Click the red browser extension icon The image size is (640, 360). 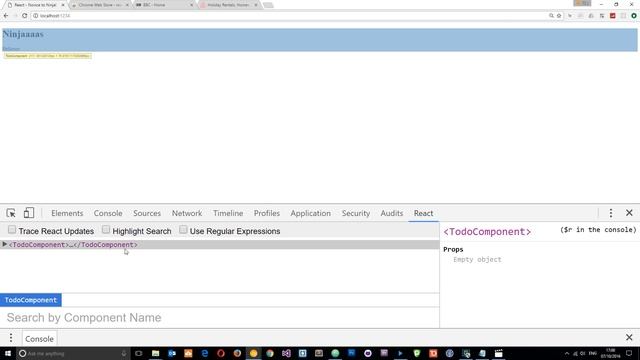(x=613, y=16)
